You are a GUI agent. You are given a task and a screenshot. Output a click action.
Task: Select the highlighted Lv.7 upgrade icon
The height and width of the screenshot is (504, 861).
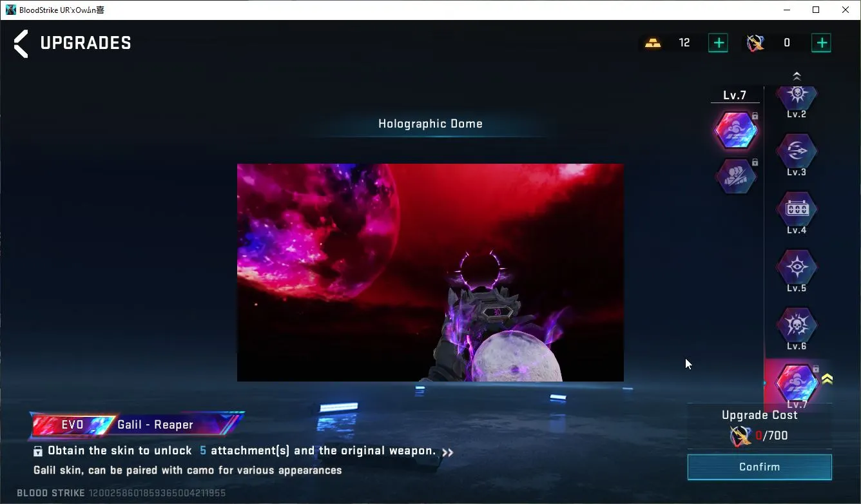click(x=797, y=383)
